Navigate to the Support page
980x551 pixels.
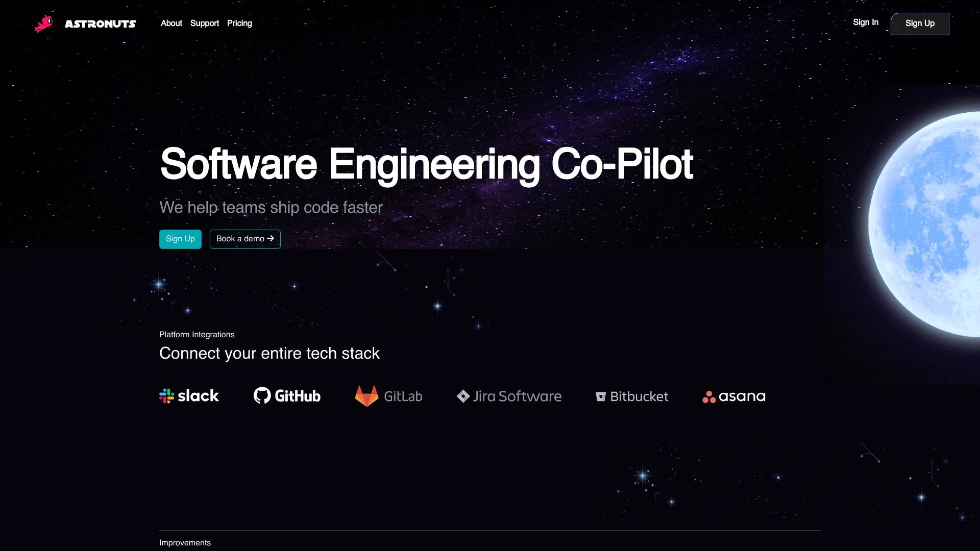pos(204,23)
